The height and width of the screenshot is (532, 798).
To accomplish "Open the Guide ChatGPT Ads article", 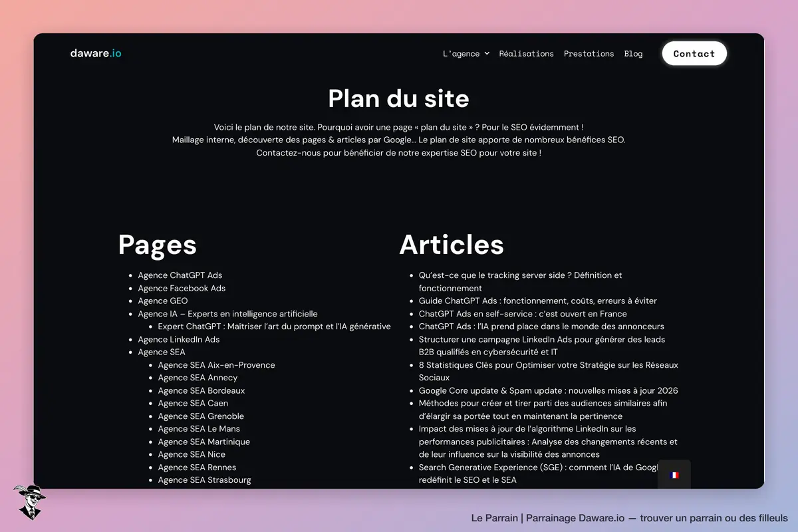I will [537, 301].
